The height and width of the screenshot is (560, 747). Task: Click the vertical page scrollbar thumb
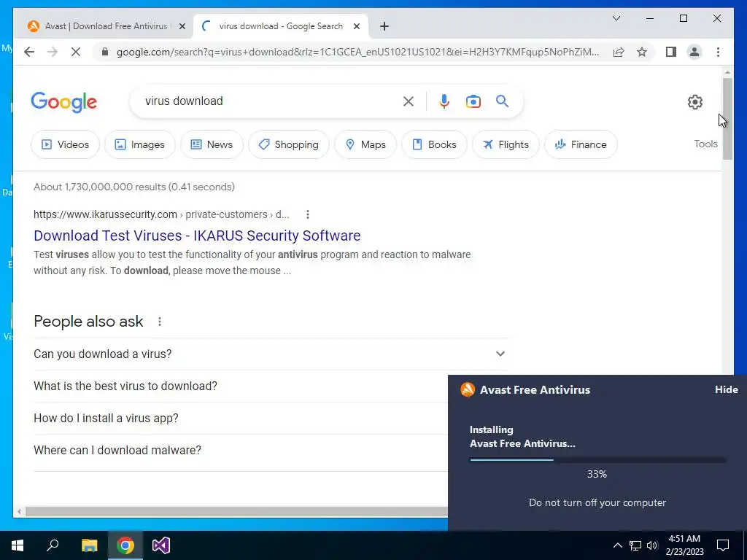pos(727,118)
